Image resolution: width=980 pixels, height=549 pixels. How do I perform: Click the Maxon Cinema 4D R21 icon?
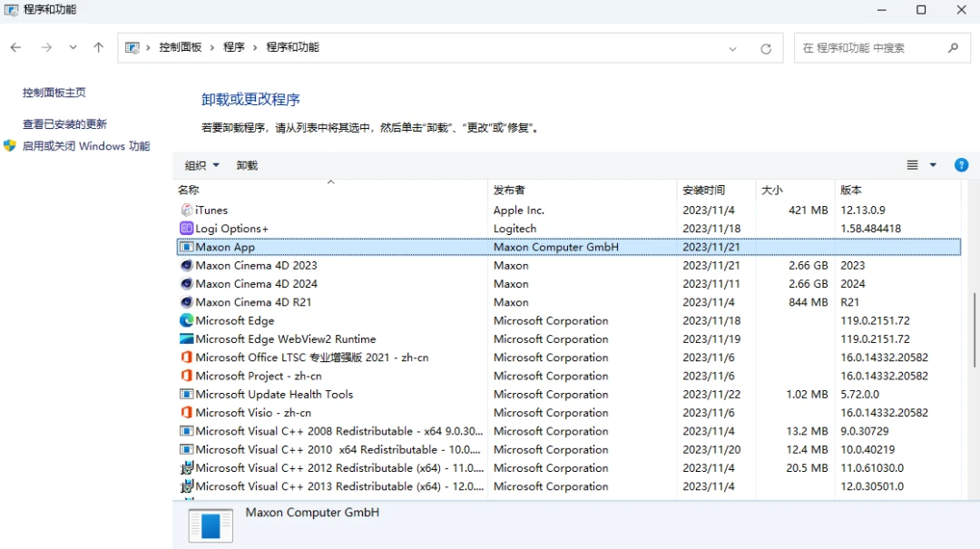pyautogui.click(x=186, y=302)
